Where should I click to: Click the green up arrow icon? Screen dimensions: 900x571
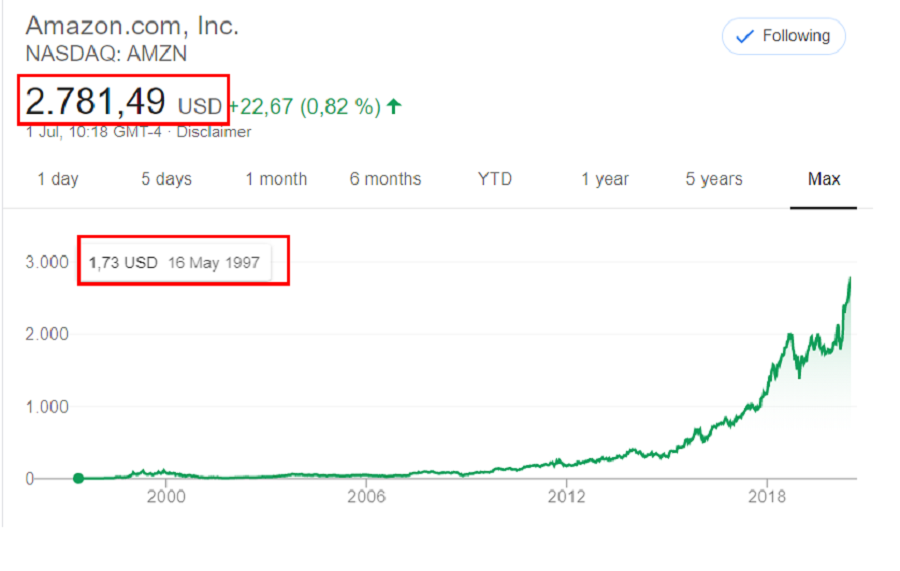[394, 106]
